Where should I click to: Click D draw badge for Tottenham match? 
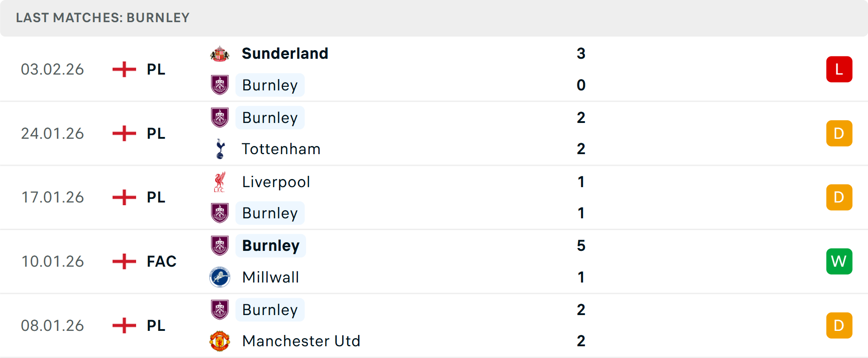click(x=839, y=133)
